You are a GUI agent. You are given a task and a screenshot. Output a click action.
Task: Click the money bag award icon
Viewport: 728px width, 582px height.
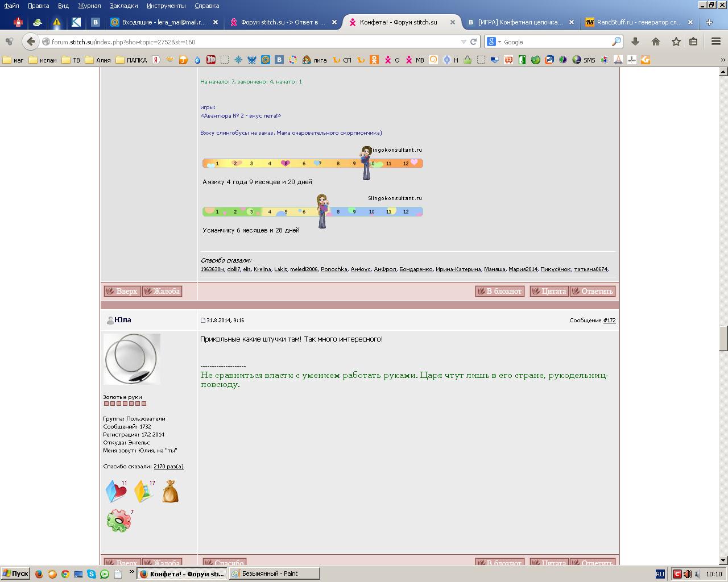point(170,492)
